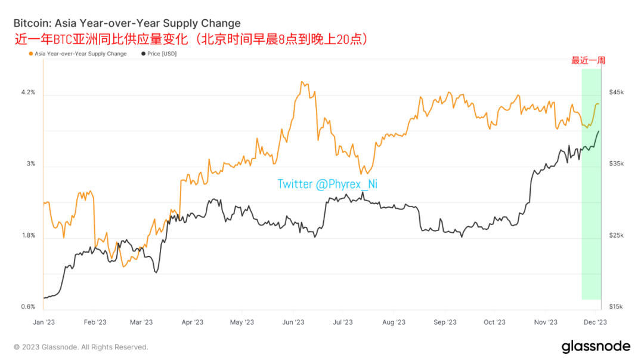
Task: Click the orange legend dot
Action: [31, 54]
